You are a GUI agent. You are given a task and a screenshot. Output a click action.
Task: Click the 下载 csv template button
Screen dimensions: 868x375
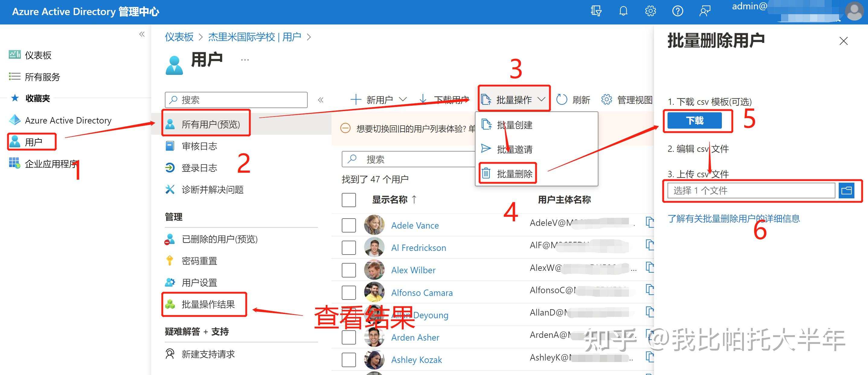click(694, 120)
